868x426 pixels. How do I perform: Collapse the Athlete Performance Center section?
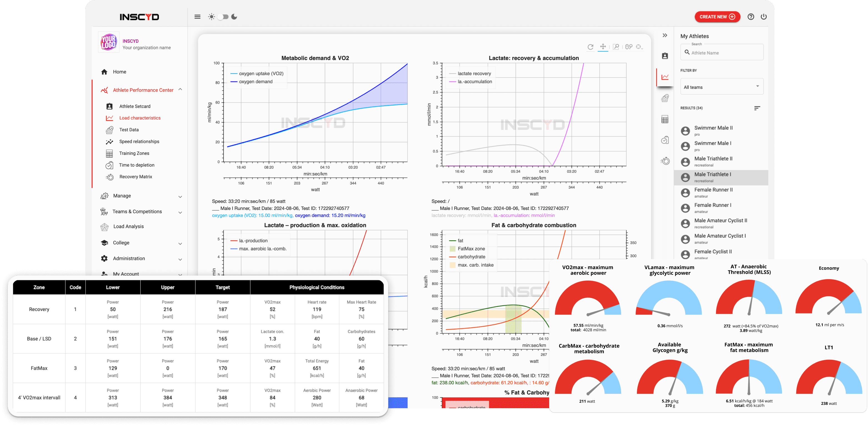(x=180, y=89)
